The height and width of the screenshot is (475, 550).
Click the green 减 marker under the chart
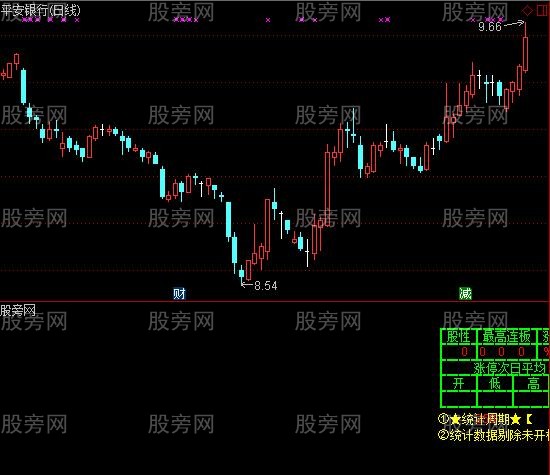click(x=465, y=293)
